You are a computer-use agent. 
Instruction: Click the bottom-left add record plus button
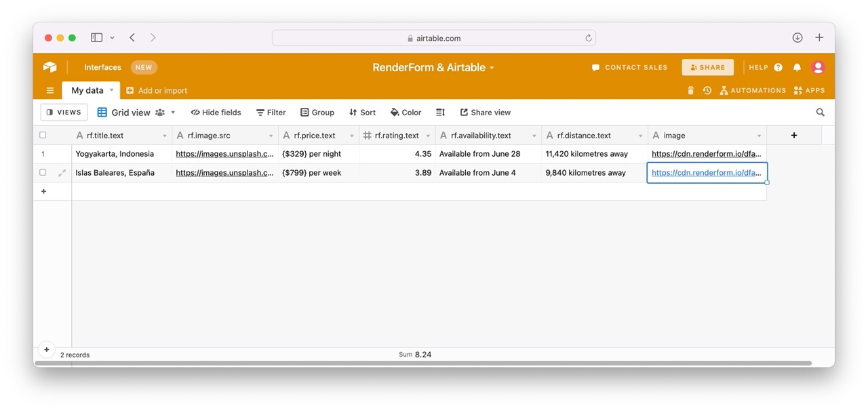[x=47, y=350]
